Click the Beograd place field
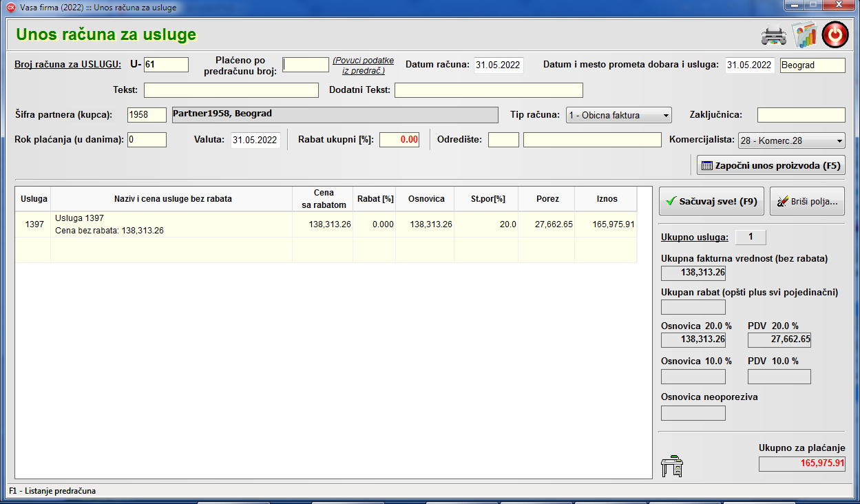The image size is (860, 504). (x=812, y=65)
